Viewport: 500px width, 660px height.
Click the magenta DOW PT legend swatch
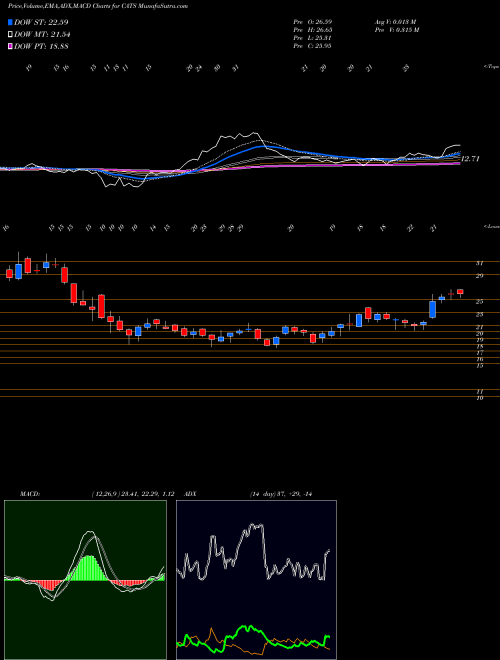10,46
